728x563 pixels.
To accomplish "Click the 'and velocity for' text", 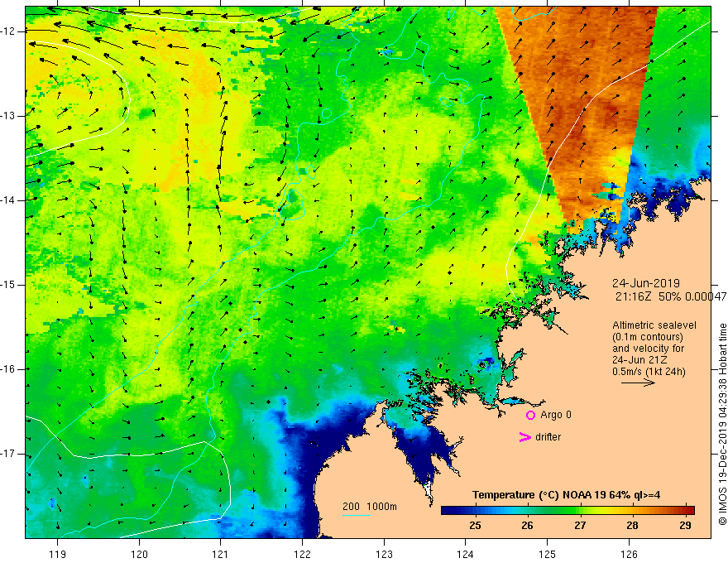I will tap(648, 349).
